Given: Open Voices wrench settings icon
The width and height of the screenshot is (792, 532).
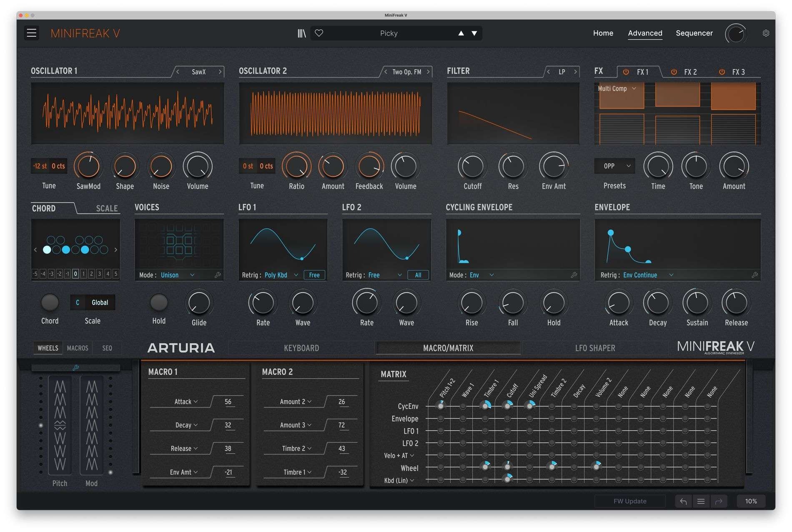Looking at the screenshot, I should 218,275.
